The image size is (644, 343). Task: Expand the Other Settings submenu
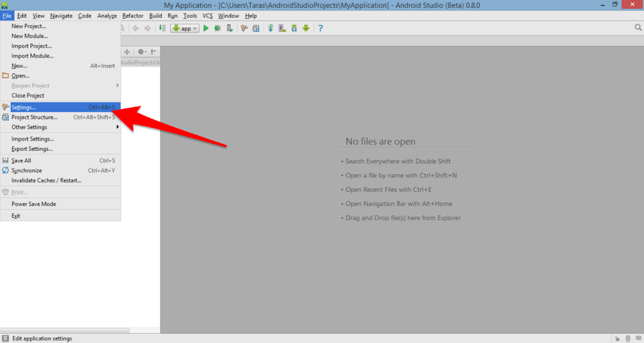60,127
